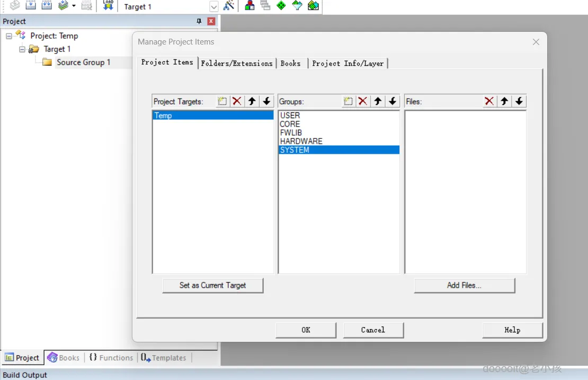Collapse the Target 1 tree node

(22, 49)
